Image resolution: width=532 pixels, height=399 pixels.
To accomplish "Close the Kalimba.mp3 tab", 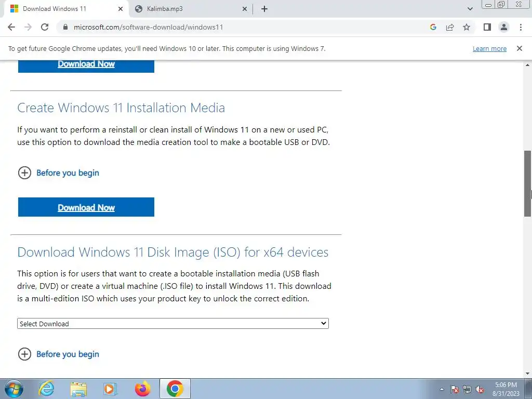I will (245, 9).
